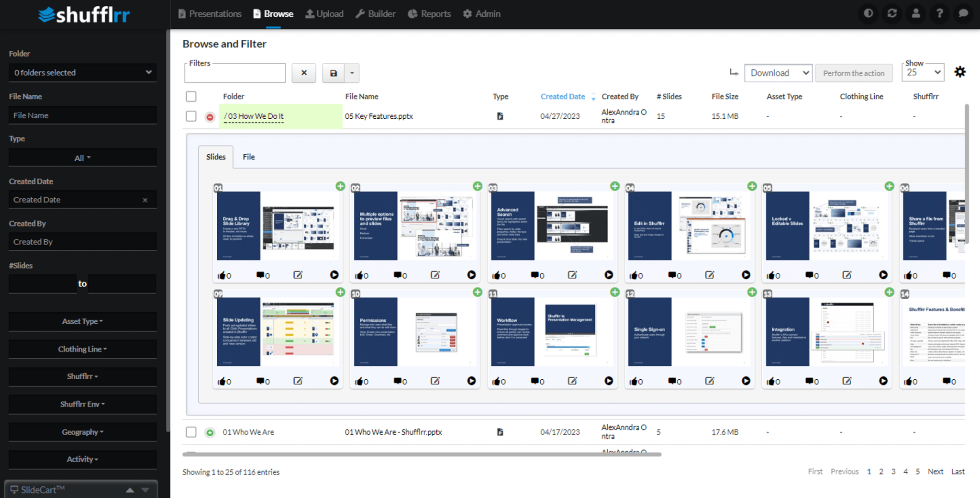Open the Reports section
This screenshot has height=498, width=980.
pos(429,14)
